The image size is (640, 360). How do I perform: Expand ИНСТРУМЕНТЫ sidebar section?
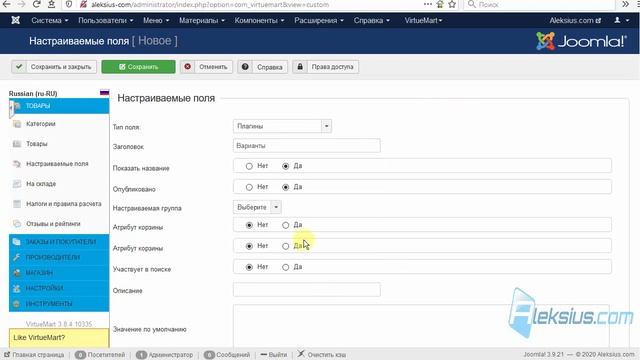tap(59, 304)
